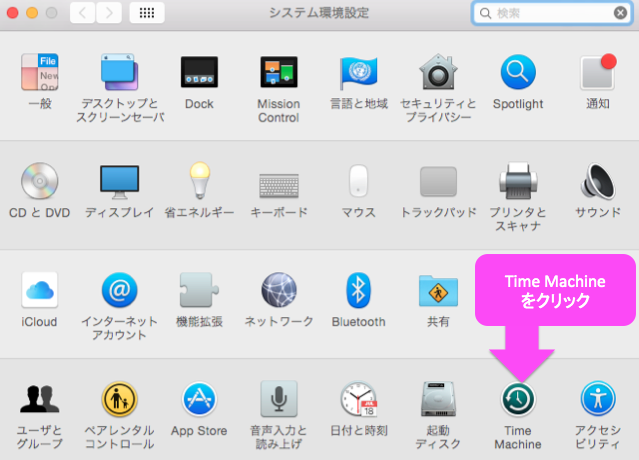Open CD と DVD preferences
Screen dimensions: 639x460
pos(40,181)
